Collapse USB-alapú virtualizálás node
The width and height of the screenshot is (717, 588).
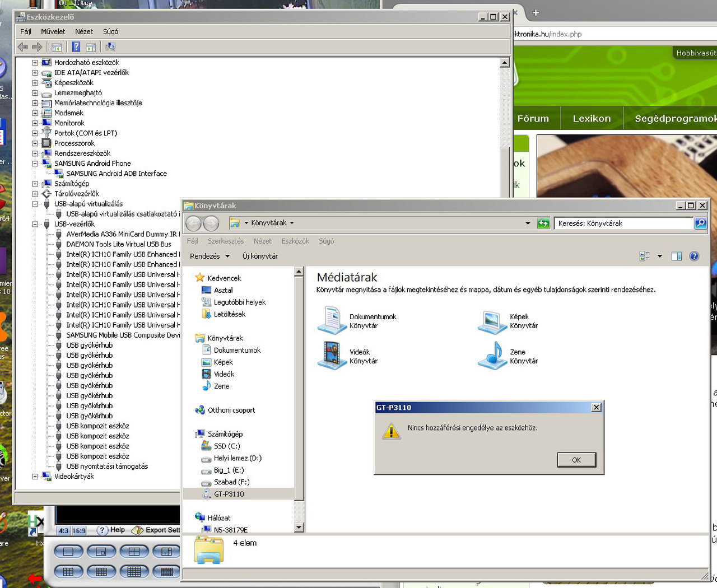[35, 204]
